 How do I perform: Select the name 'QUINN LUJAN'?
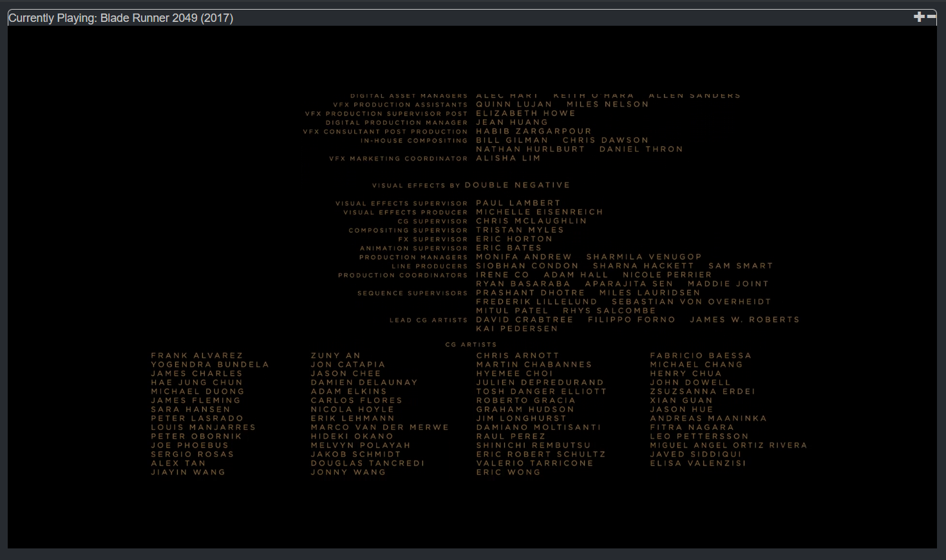click(x=514, y=104)
